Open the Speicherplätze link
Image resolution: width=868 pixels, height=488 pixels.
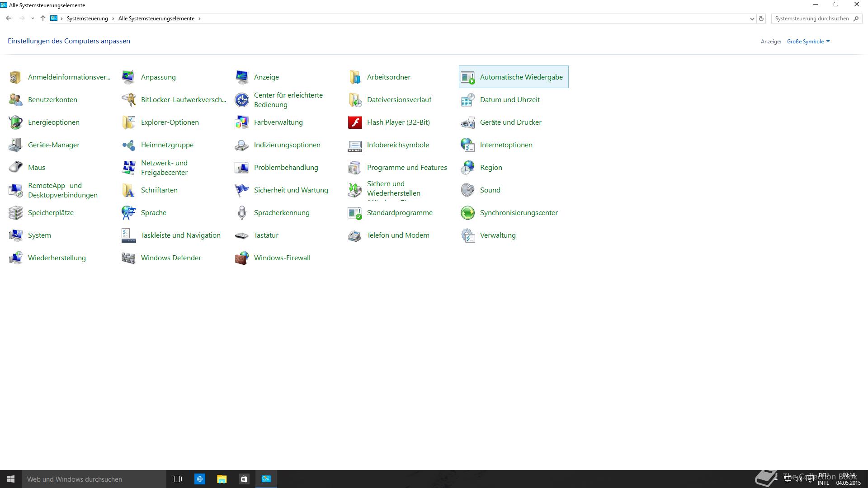click(x=51, y=213)
